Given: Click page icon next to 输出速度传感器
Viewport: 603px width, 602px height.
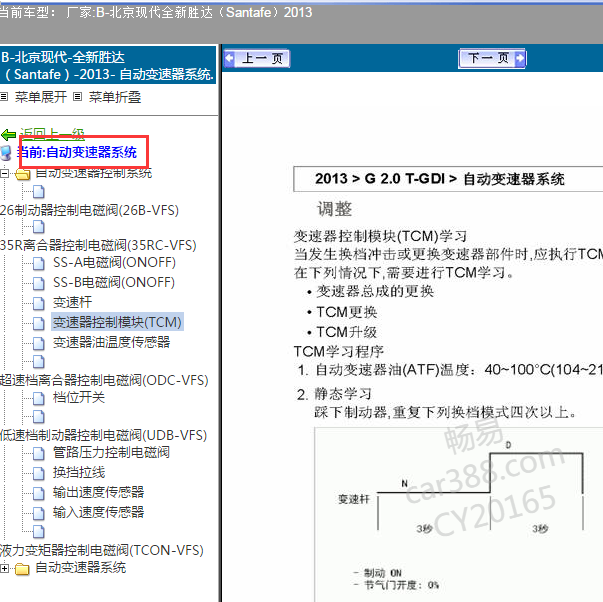Looking at the screenshot, I should (38, 494).
